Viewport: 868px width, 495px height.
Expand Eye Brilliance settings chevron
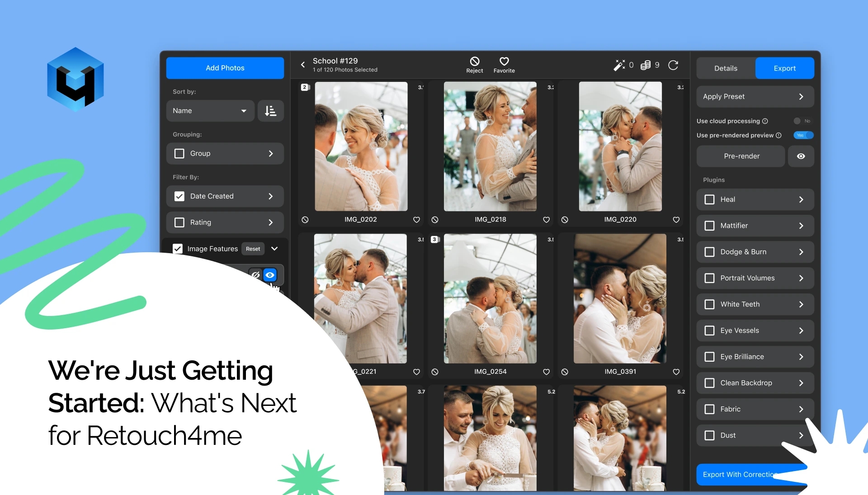coord(801,357)
